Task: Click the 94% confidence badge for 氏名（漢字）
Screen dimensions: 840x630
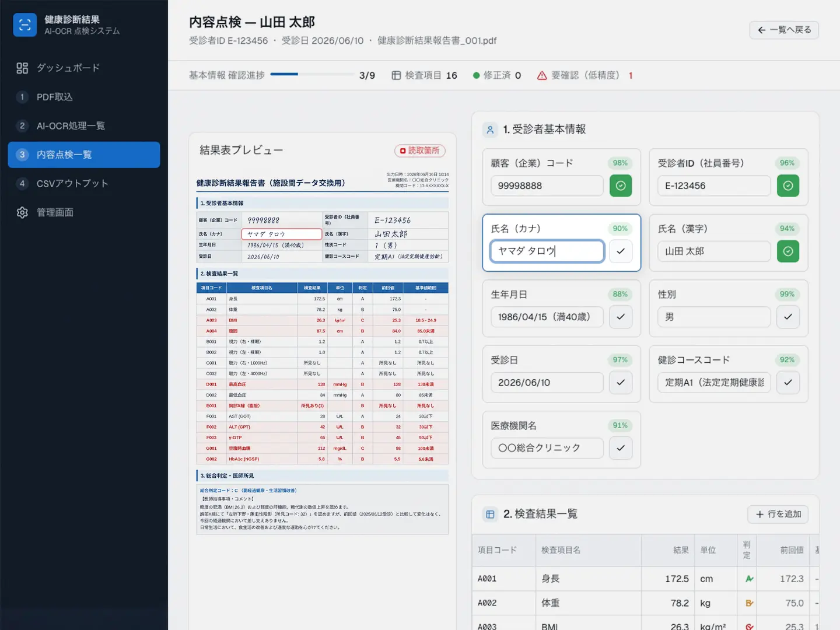Action: click(787, 229)
